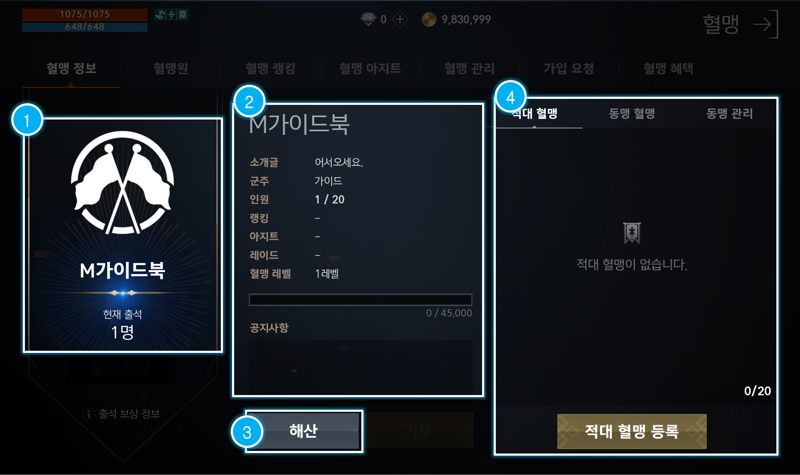Image resolution: width=800 pixels, height=475 pixels.
Task: Click the clan experience progress bar
Action: coord(360,299)
